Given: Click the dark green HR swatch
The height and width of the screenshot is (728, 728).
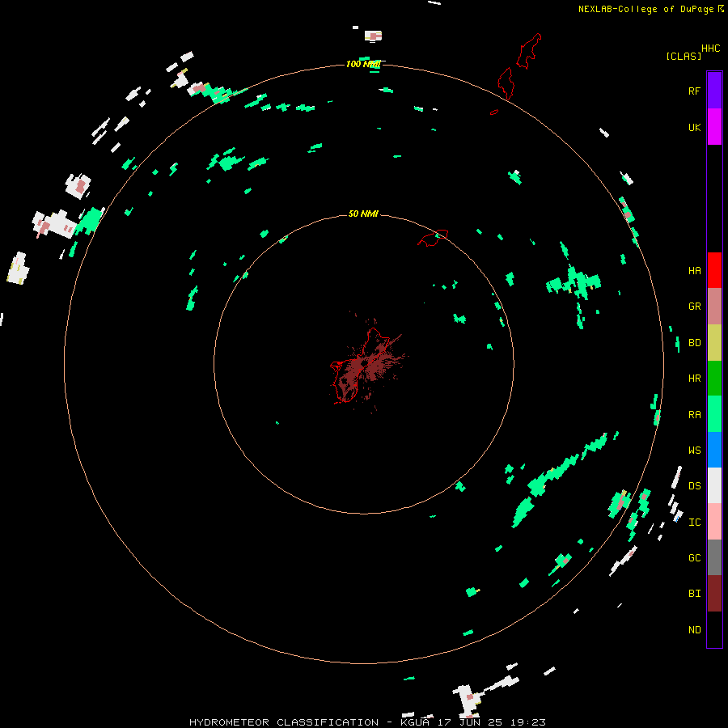Looking at the screenshot, I should tap(714, 379).
